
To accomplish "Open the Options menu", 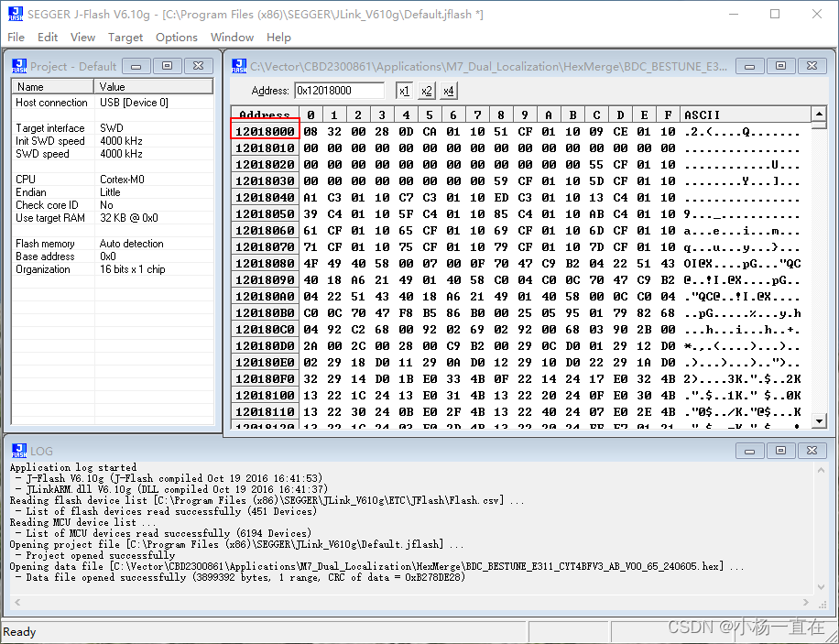I will 176,38.
